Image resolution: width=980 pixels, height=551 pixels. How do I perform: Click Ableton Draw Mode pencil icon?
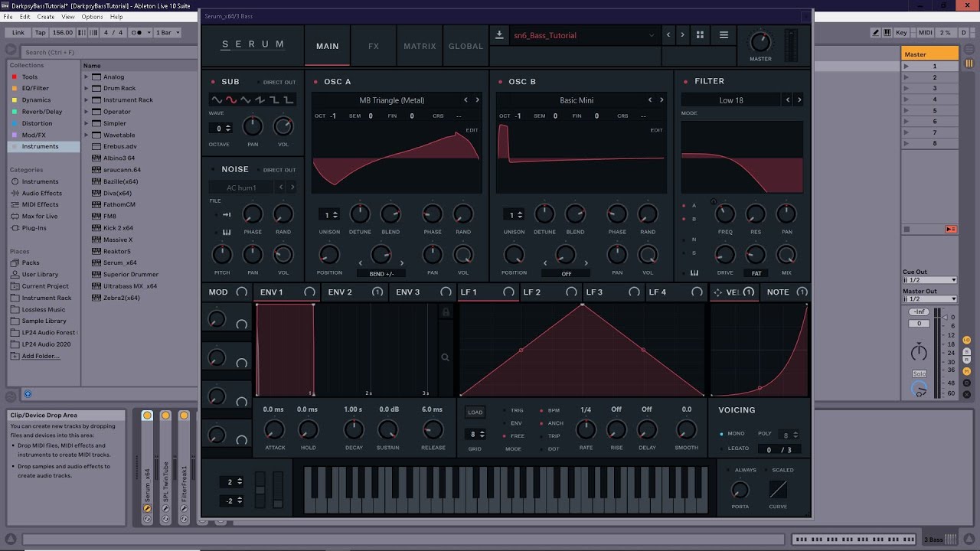click(x=876, y=32)
